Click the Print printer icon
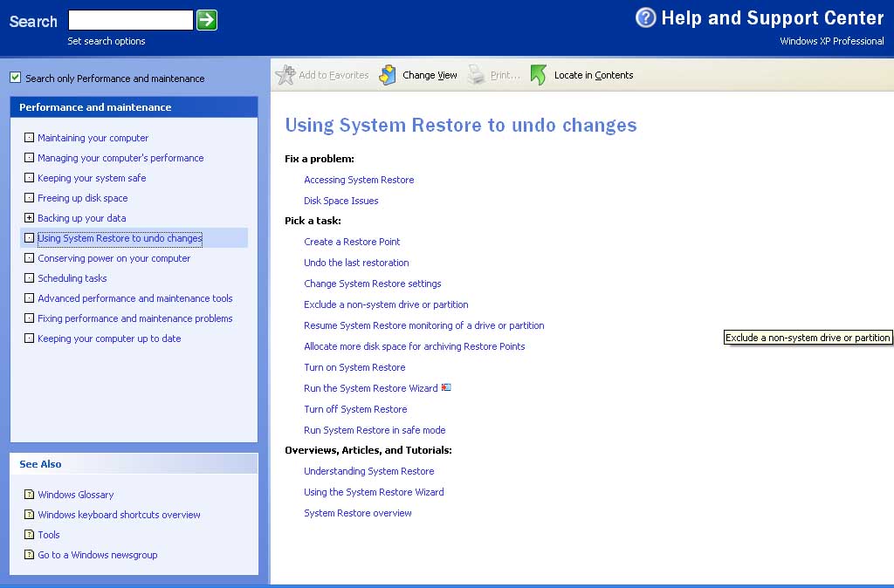 pos(476,75)
